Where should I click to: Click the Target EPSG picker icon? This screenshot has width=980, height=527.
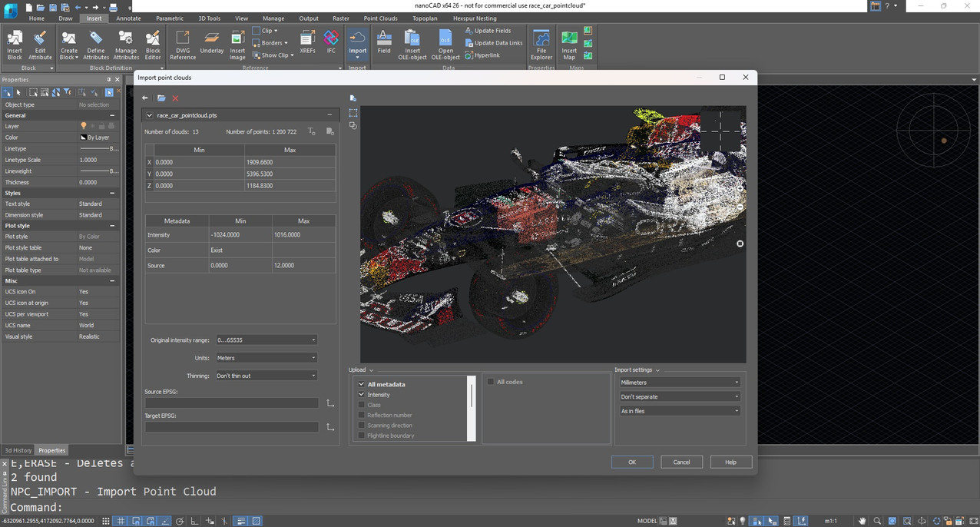[x=330, y=427]
